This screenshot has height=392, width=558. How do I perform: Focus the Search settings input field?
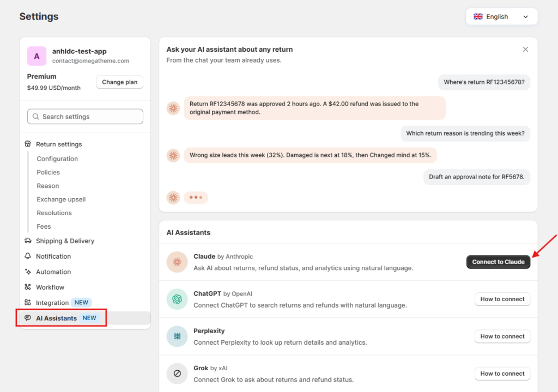[x=85, y=117]
